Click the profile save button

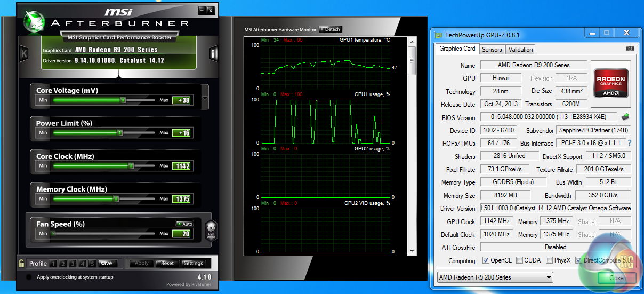click(x=106, y=263)
